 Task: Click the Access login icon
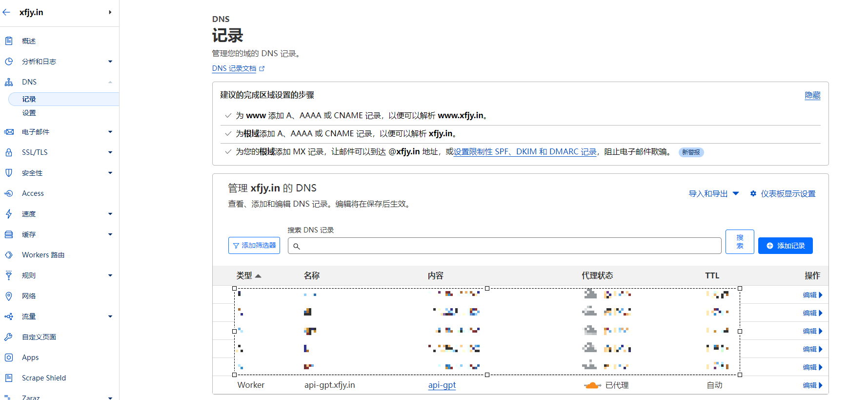(x=9, y=193)
